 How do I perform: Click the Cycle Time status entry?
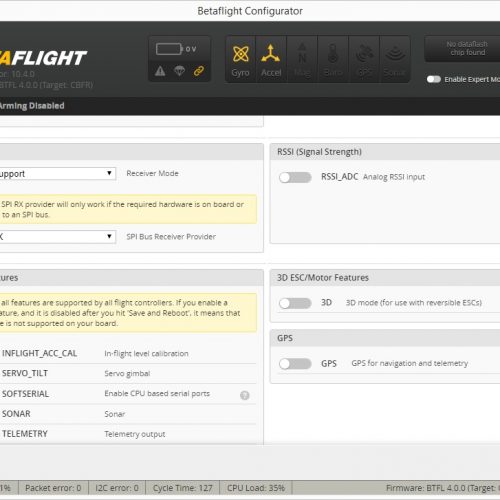[183, 488]
